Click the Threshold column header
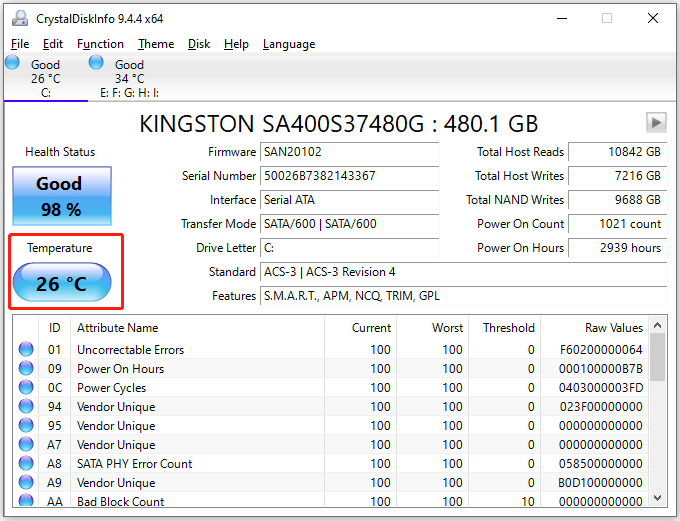 pos(504,328)
